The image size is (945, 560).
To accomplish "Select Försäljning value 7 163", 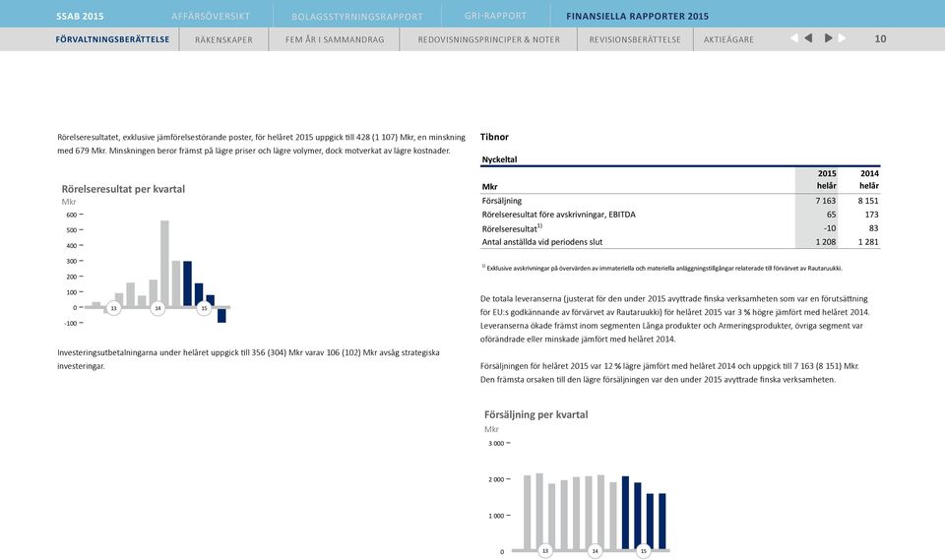I will tap(826, 201).
